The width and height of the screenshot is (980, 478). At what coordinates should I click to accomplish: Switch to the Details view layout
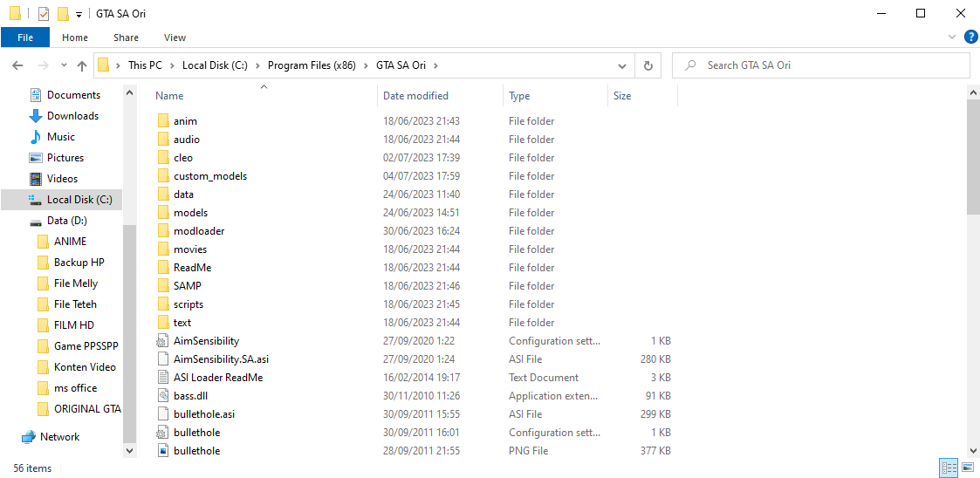(949, 468)
